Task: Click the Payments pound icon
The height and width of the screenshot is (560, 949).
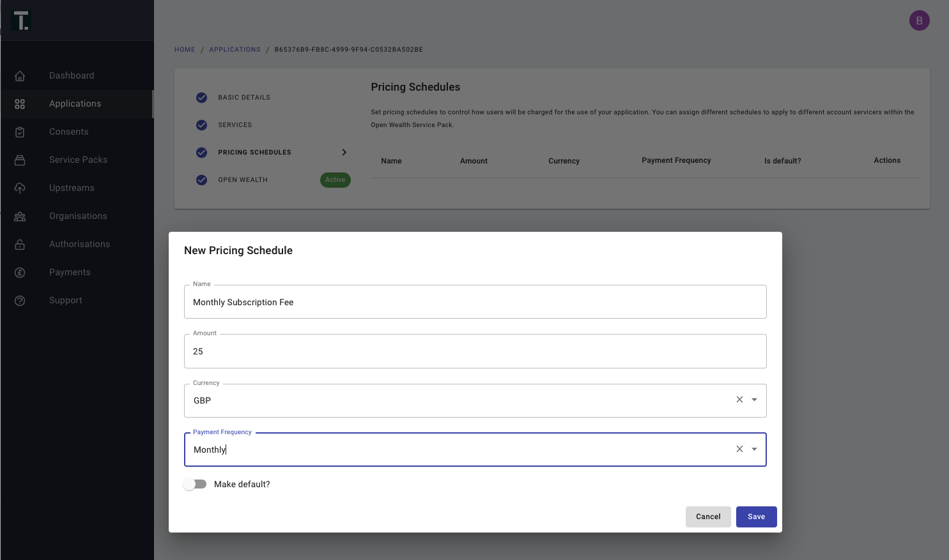Action: tap(20, 273)
